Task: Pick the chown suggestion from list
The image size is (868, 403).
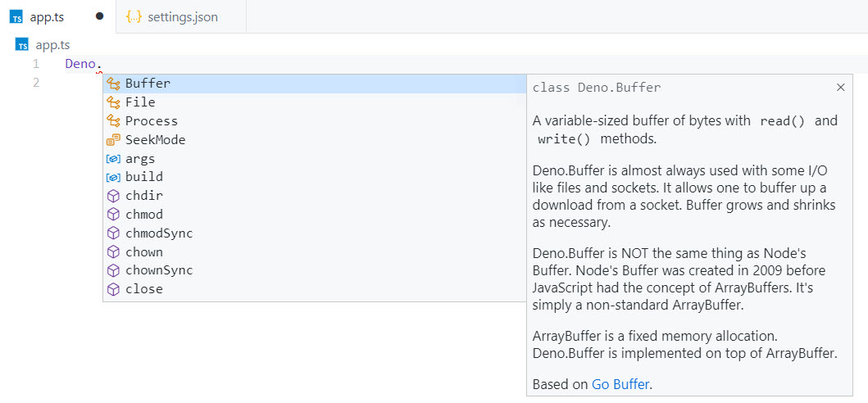Action: [144, 252]
